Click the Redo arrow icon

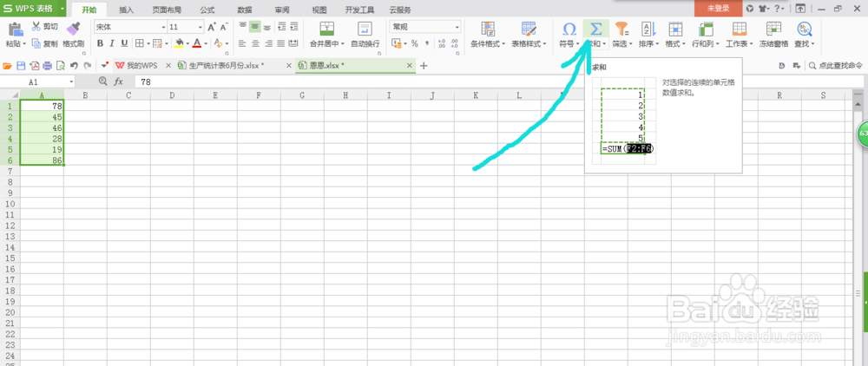click(87, 66)
